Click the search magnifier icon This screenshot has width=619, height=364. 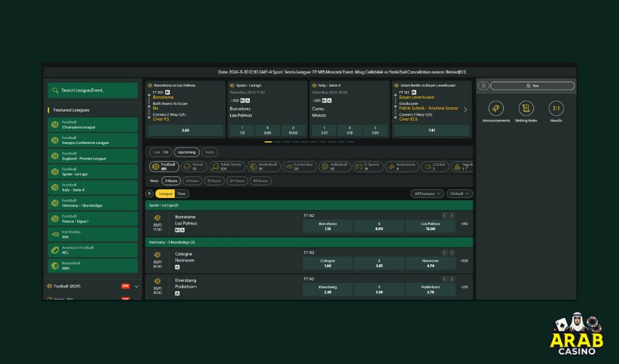[x=55, y=90]
